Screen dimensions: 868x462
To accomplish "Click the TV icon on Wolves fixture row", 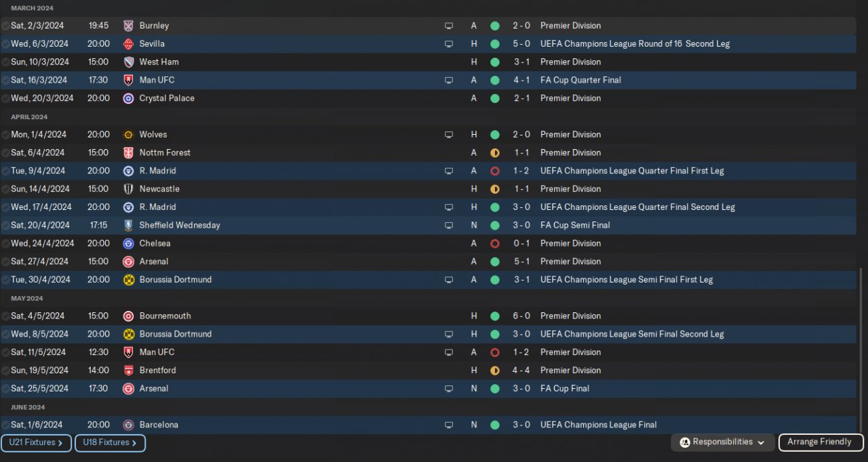I will coord(448,135).
